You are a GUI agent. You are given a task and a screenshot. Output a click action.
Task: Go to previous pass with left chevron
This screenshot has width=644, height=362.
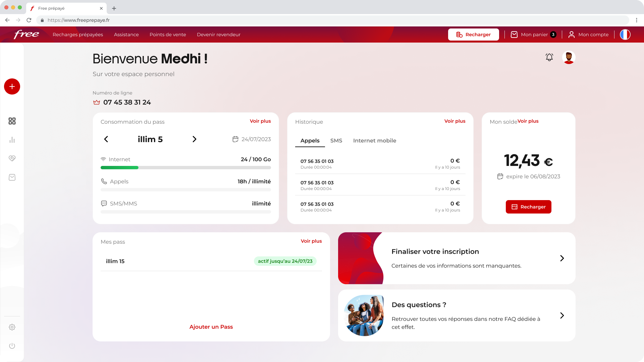(x=106, y=139)
